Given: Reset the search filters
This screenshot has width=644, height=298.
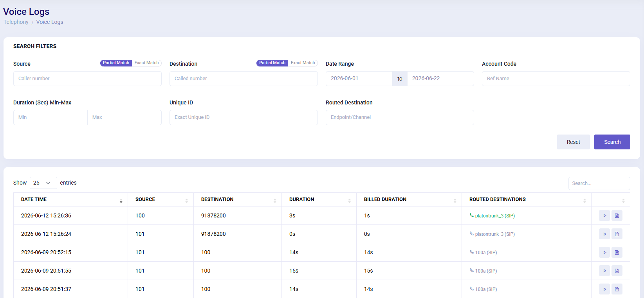Looking at the screenshot, I should pos(574,142).
